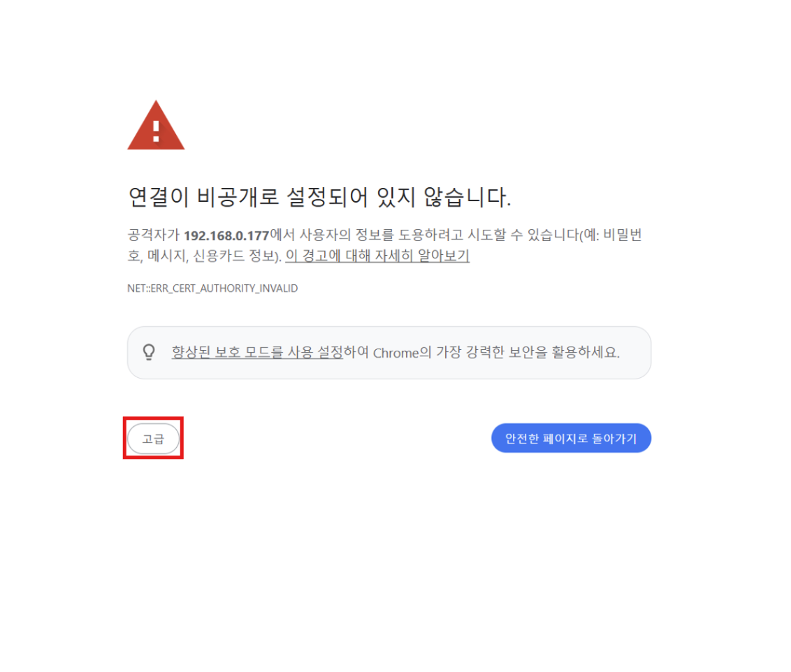The height and width of the screenshot is (672, 791).
Task: Click the 사용자의 정보를 도용하려고 phrase
Action: pyautogui.click(x=382, y=235)
